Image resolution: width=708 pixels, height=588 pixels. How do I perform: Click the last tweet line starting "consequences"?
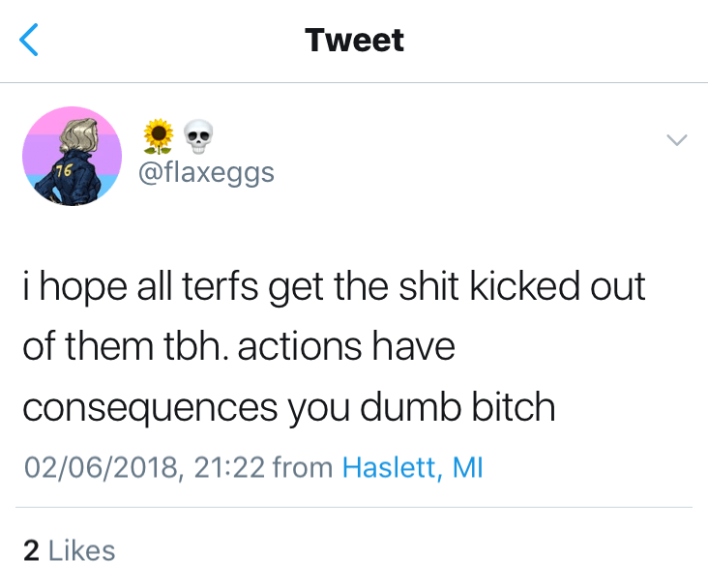pyautogui.click(x=288, y=407)
